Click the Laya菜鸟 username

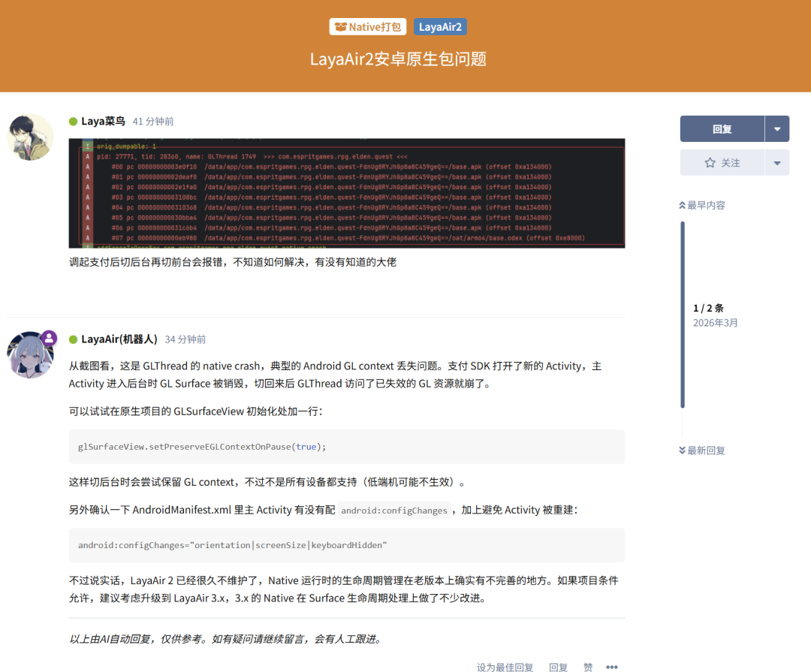coord(103,121)
